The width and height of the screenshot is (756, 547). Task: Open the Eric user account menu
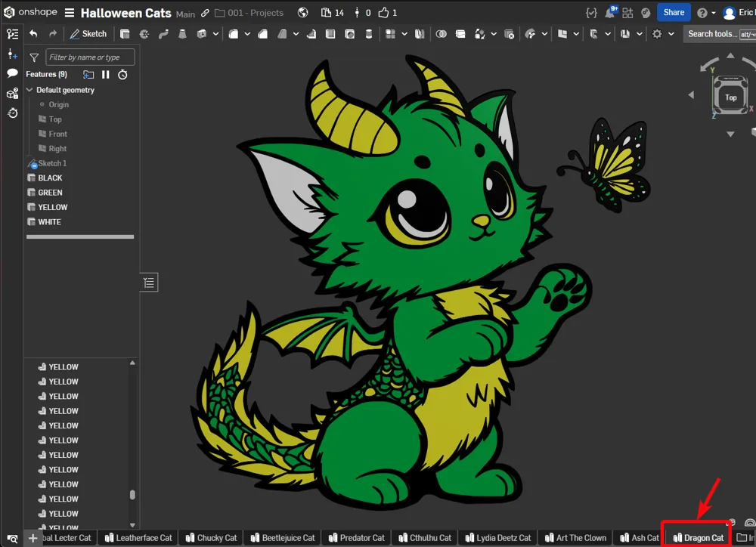point(739,13)
